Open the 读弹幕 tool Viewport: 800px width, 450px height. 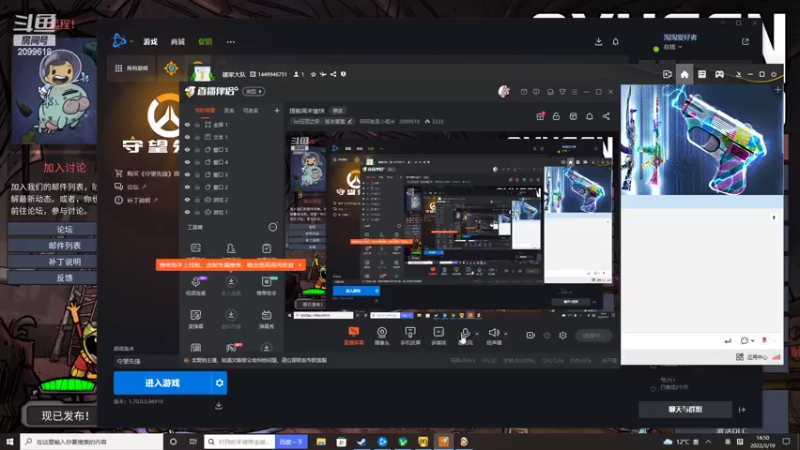[x=196, y=318]
